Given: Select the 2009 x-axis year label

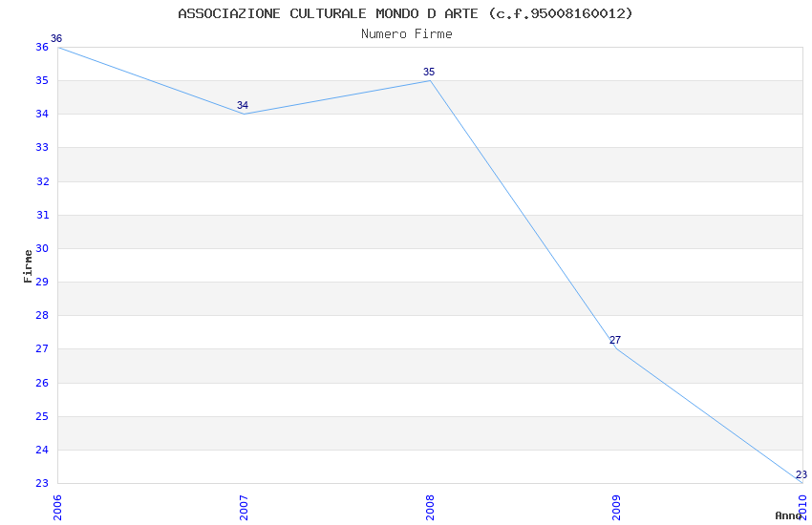Looking at the screenshot, I should pyautogui.click(x=616, y=508).
